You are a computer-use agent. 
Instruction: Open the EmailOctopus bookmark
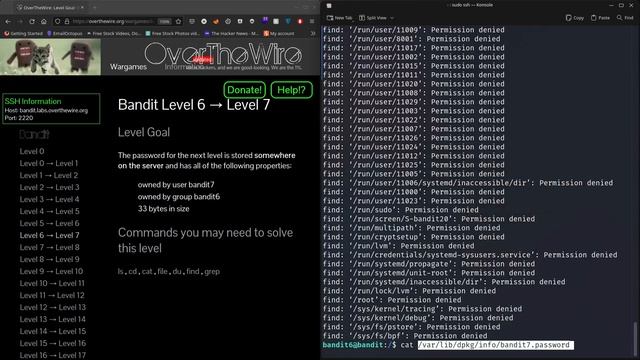[64, 33]
